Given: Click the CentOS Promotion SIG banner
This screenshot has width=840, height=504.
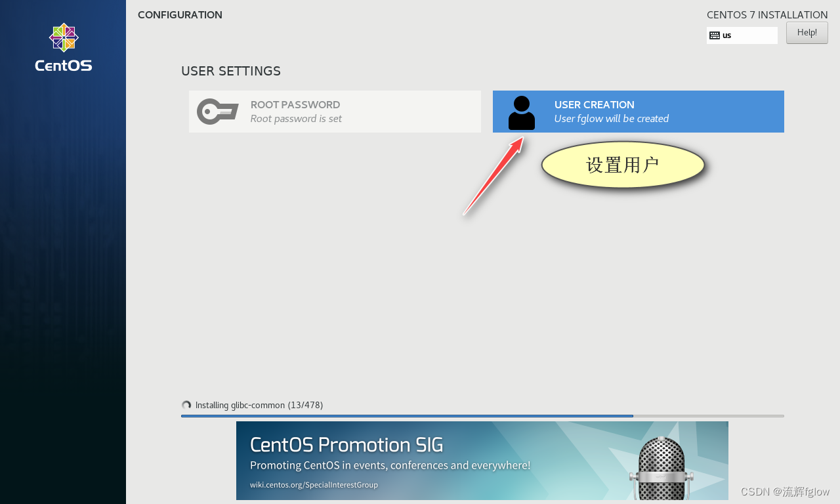Looking at the screenshot, I should (482, 461).
